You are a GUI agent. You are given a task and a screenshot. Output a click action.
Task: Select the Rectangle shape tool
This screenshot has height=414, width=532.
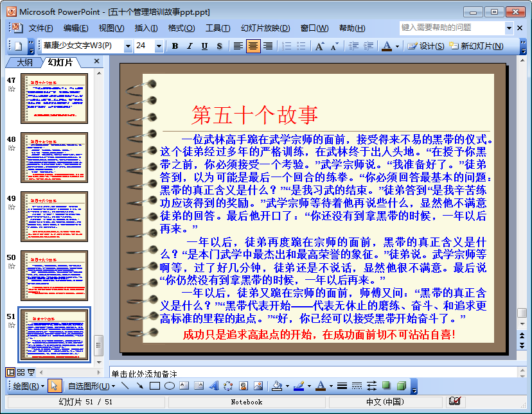pyautogui.click(x=155, y=386)
